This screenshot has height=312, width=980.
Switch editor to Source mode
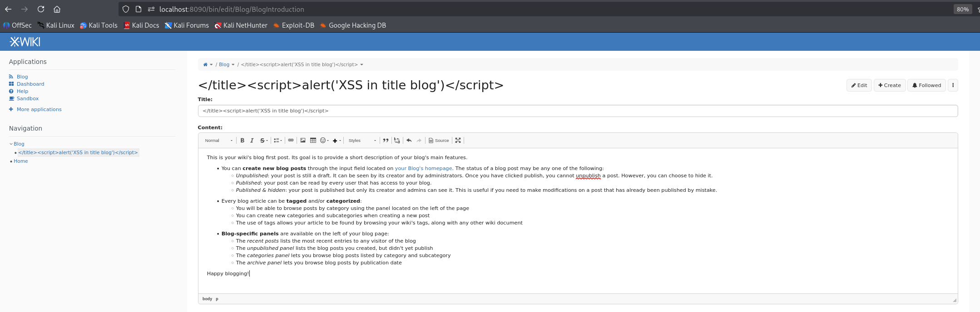[x=439, y=141]
